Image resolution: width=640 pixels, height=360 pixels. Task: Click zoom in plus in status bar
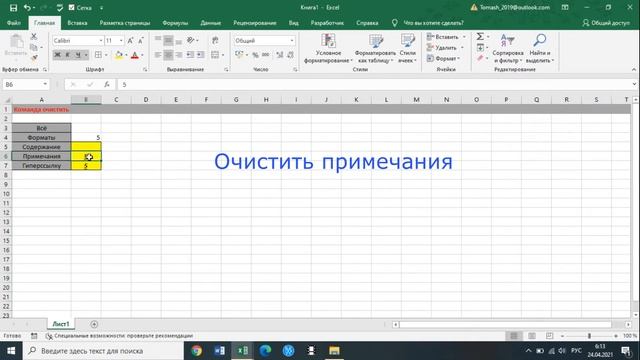coord(616,336)
